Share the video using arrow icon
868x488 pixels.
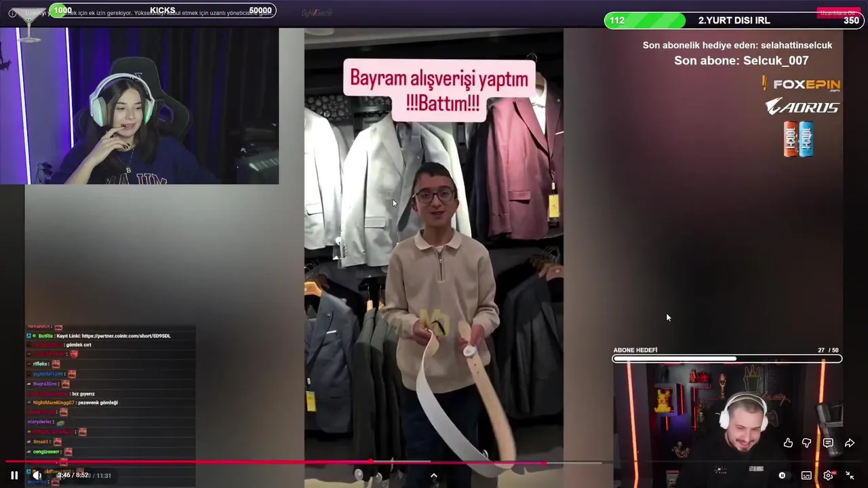click(x=850, y=443)
